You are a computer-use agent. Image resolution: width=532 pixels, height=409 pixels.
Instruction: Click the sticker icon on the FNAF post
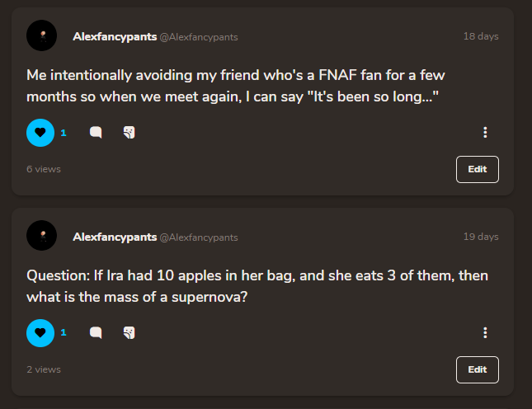click(129, 132)
